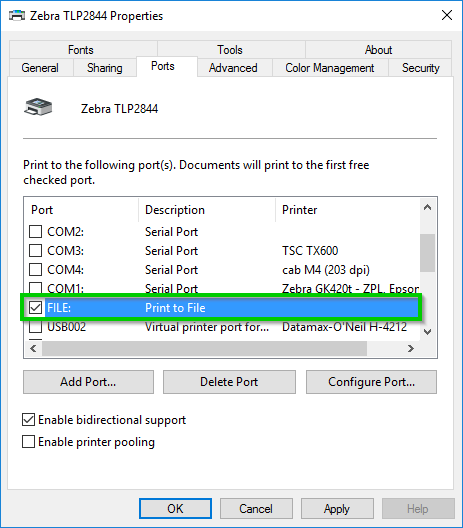Click port list scroll up arrow

click(427, 207)
